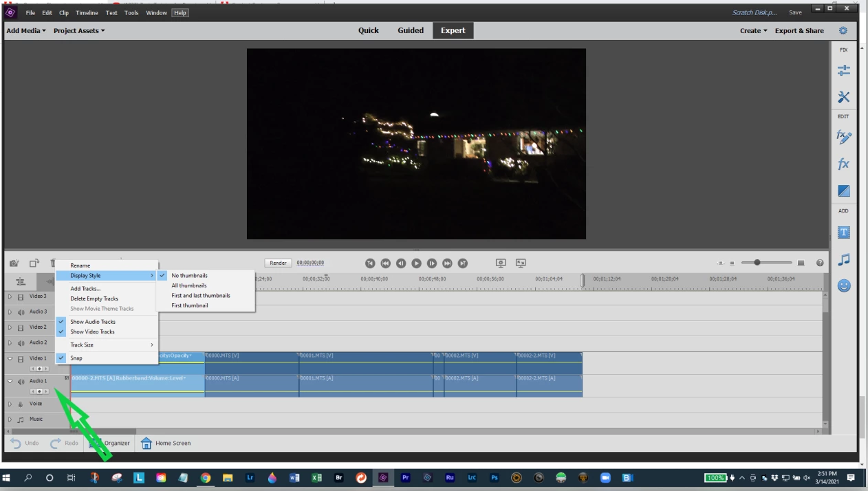Open the Add Media dropdown
The width and height of the screenshot is (868, 491).
pyautogui.click(x=26, y=31)
